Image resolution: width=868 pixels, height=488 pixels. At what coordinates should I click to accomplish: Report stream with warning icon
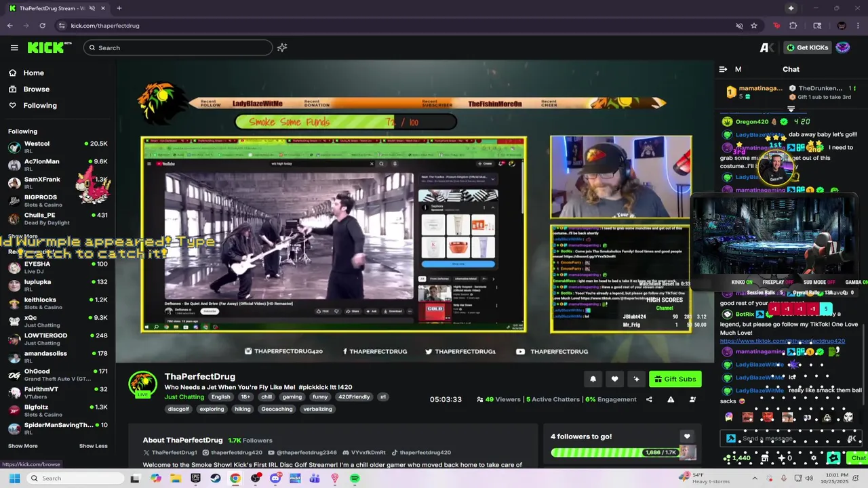[x=671, y=400]
